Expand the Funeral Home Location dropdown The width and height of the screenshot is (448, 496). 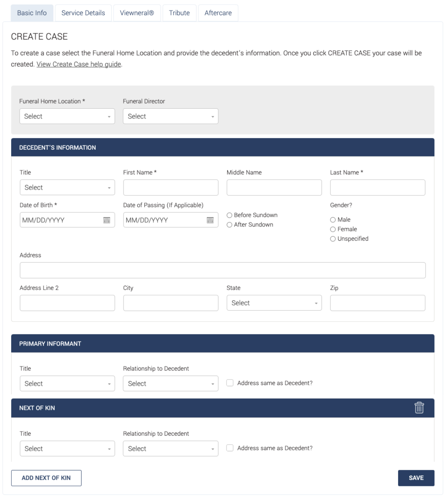pos(67,116)
